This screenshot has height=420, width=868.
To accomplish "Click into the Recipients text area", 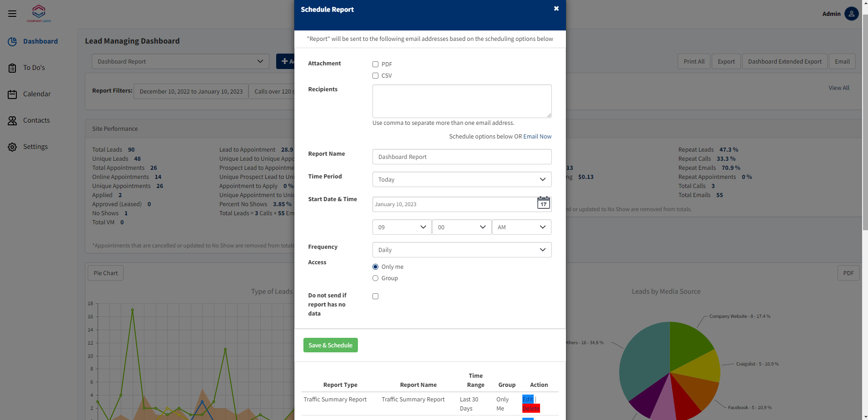I will click(461, 101).
